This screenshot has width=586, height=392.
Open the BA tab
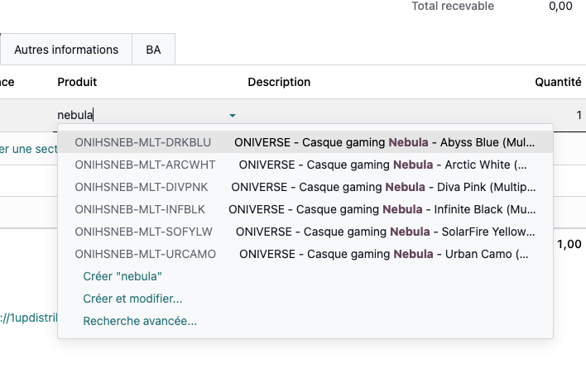pyautogui.click(x=153, y=50)
